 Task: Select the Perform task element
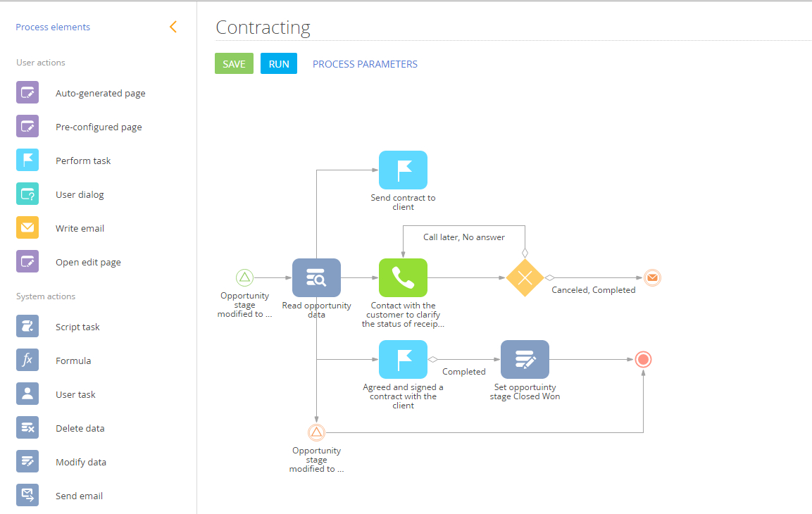tap(82, 160)
